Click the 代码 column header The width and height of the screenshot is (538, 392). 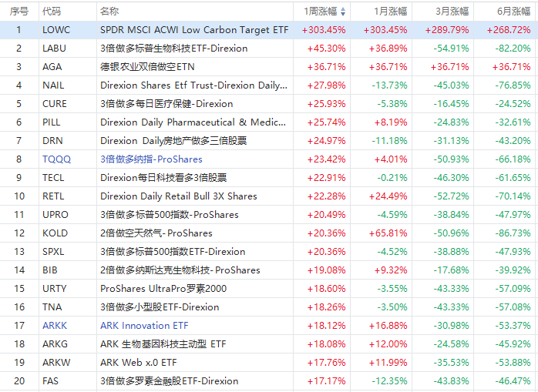(x=52, y=12)
